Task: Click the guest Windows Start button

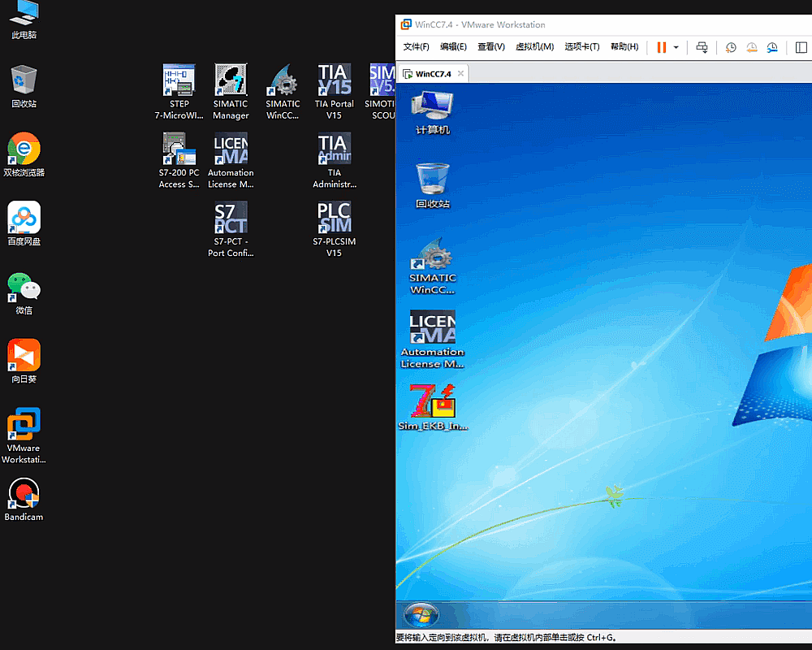Action: [421, 616]
